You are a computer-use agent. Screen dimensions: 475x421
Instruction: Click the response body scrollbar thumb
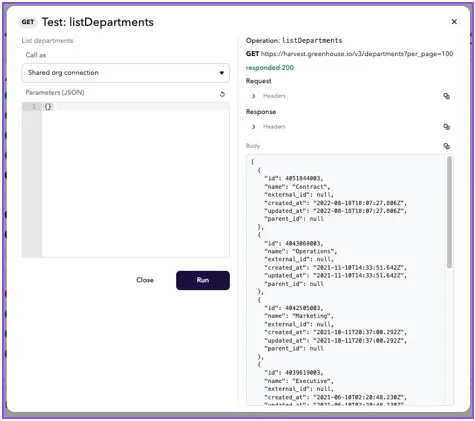[449, 212]
